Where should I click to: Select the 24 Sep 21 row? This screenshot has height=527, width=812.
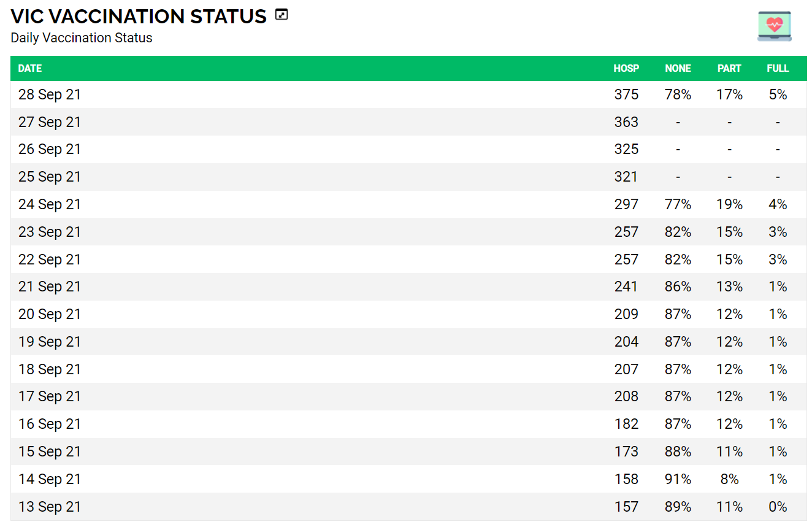(x=50, y=204)
